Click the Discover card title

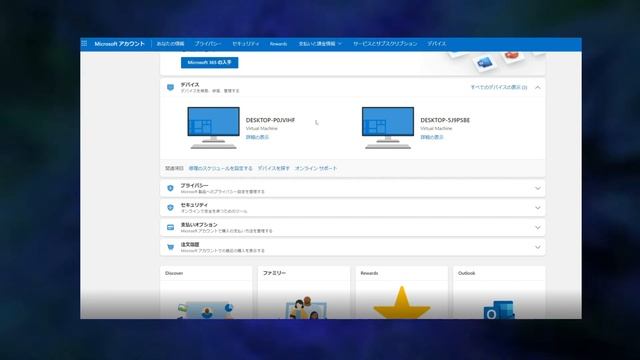tap(174, 273)
